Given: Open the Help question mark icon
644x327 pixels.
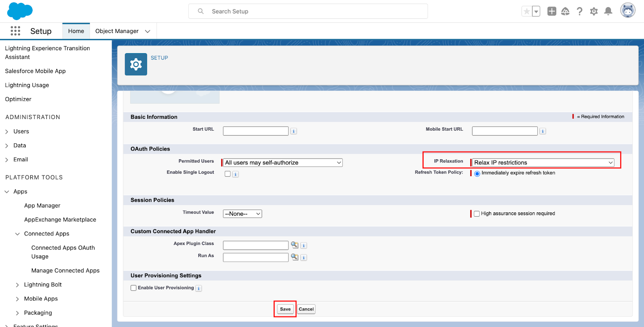Looking at the screenshot, I should click(580, 11).
